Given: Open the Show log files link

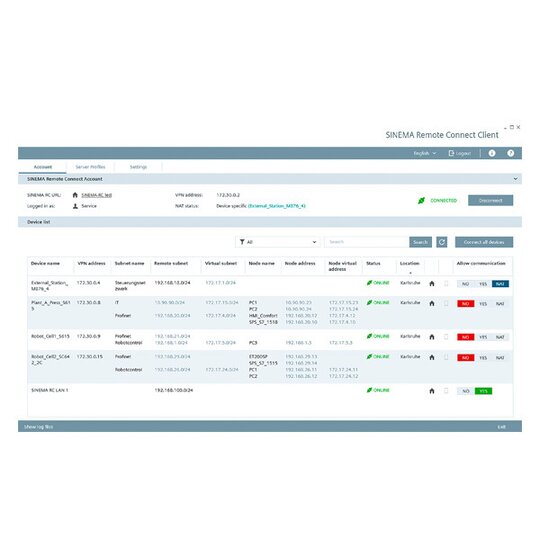Looking at the screenshot, I should [x=38, y=427].
